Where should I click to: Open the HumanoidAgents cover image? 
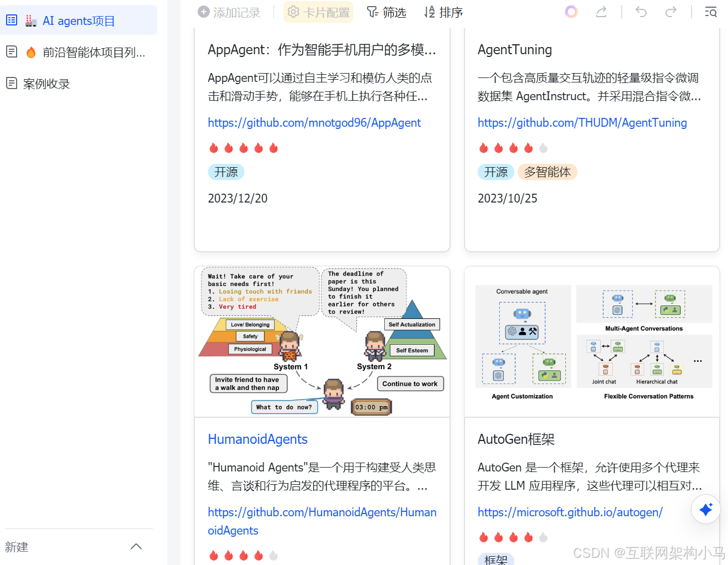pyautogui.click(x=322, y=341)
